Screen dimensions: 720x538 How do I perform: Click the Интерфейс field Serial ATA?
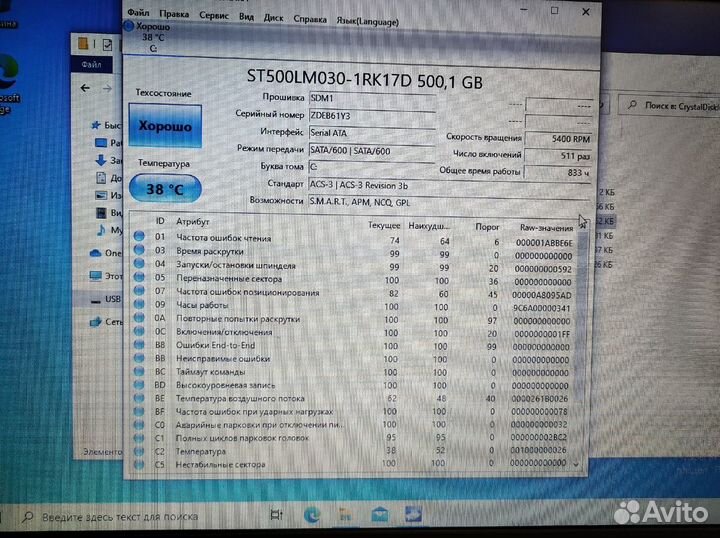tap(372, 134)
